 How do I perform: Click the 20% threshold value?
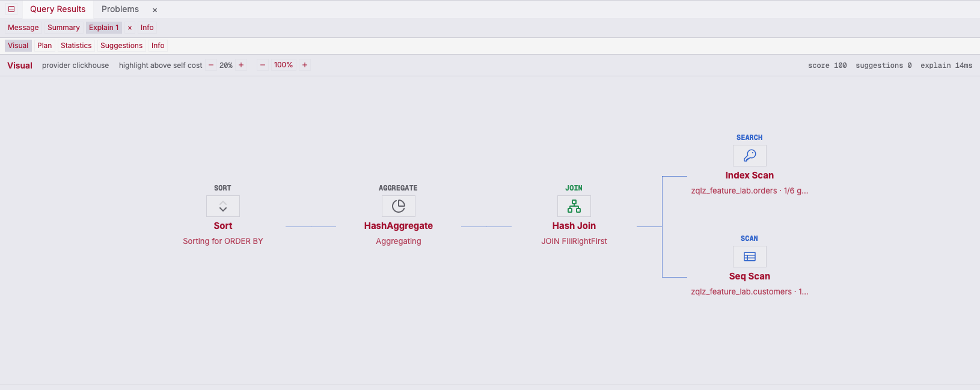point(226,66)
